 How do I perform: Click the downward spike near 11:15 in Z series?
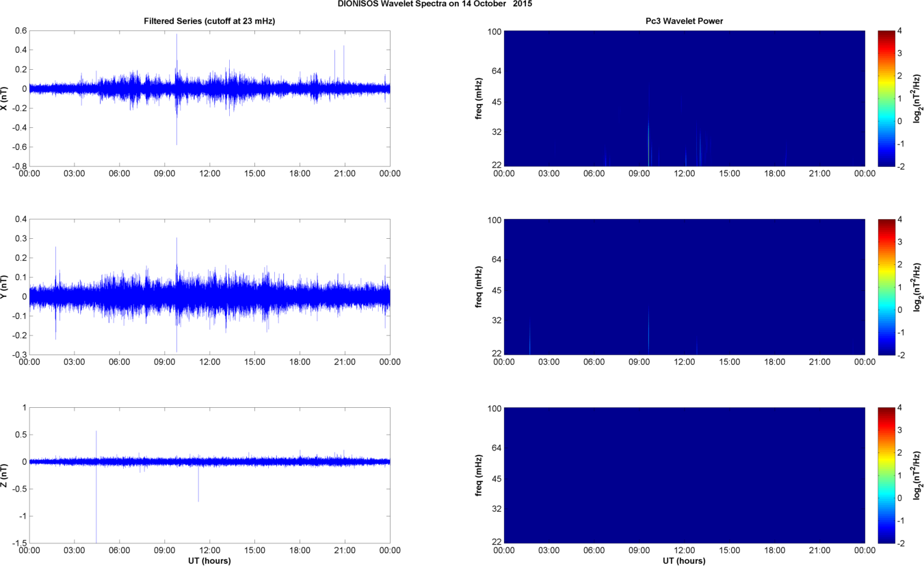coord(198,483)
